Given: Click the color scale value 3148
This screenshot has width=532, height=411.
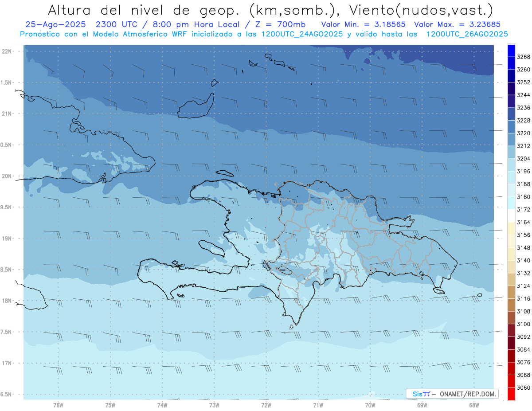Looking at the screenshot, I should pos(524,247).
